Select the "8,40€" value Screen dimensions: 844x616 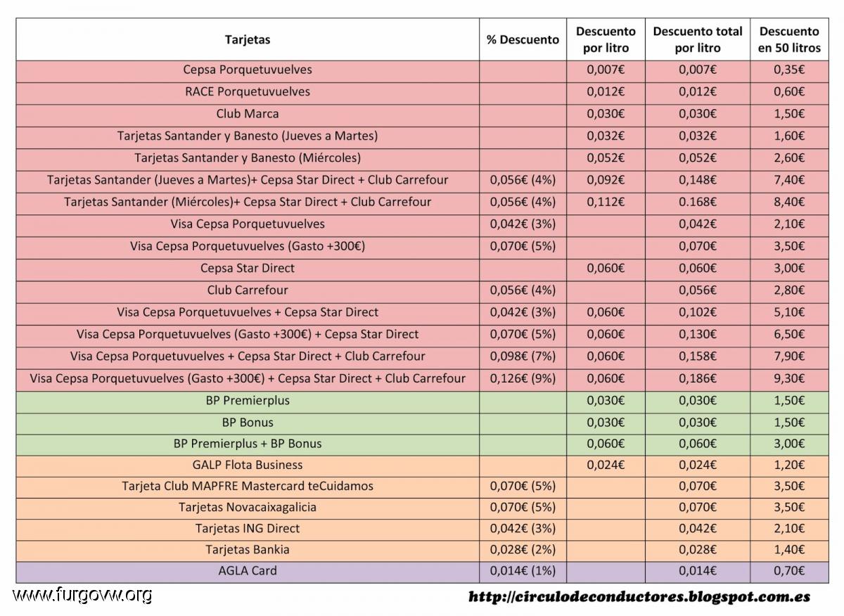789,202
